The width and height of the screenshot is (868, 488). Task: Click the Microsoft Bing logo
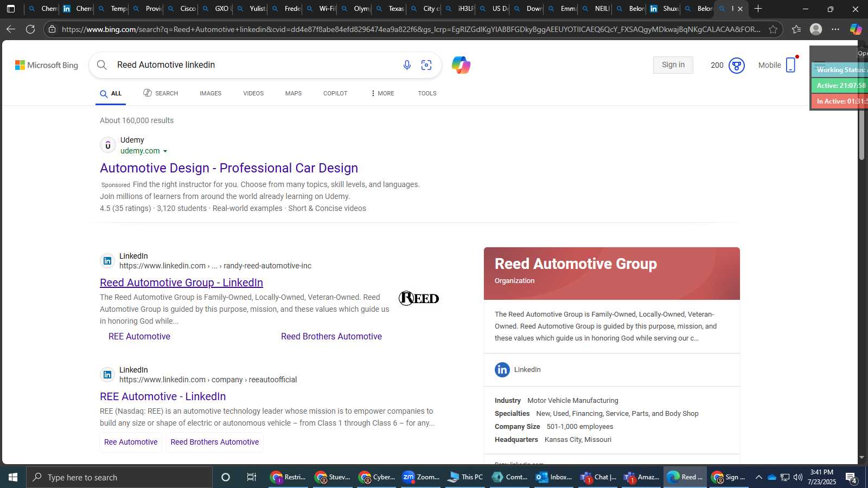click(x=47, y=65)
